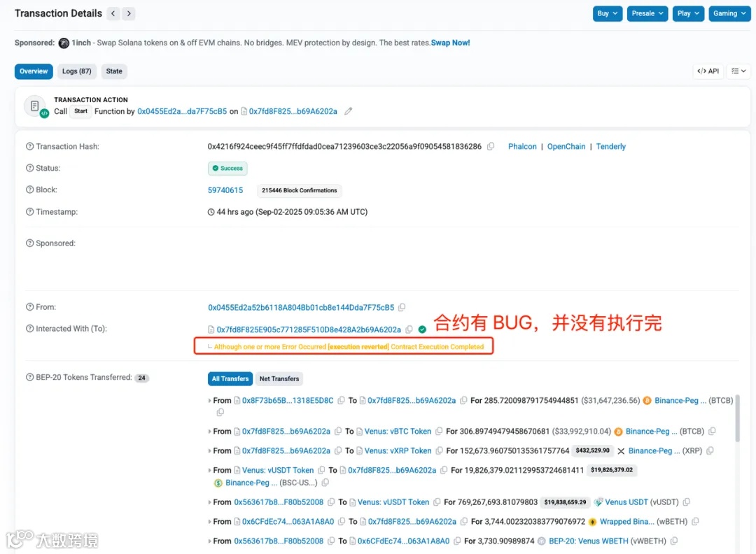756x554 pixels.
Task: Copy the Wrapped Bina... (wBETH) token address
Action: [x=696, y=522]
